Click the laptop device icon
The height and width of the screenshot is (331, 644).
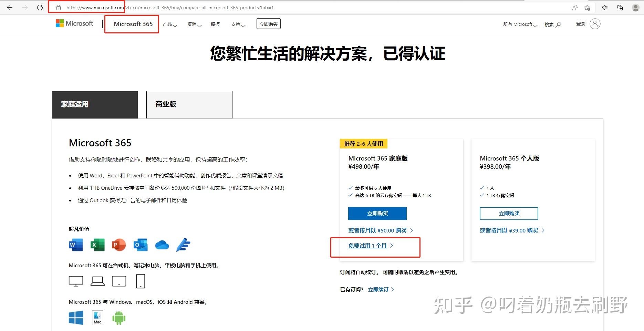[x=97, y=281]
